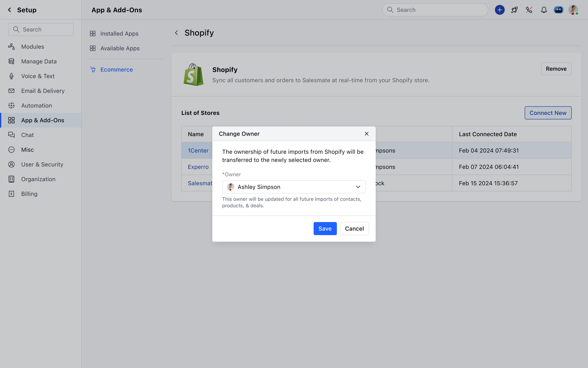Expand the Owner list using chevron arrow
Screen dimensions: 588x368
358,187
